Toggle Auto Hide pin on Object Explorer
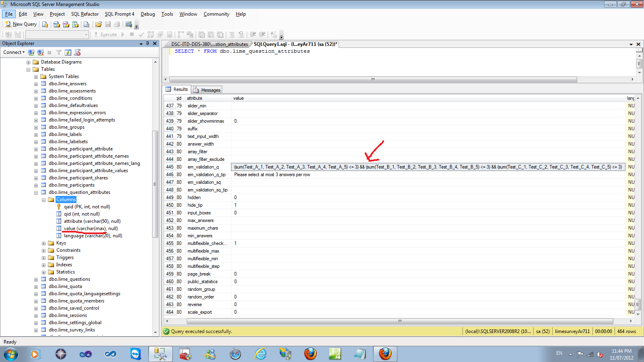 pyautogui.click(x=148, y=43)
